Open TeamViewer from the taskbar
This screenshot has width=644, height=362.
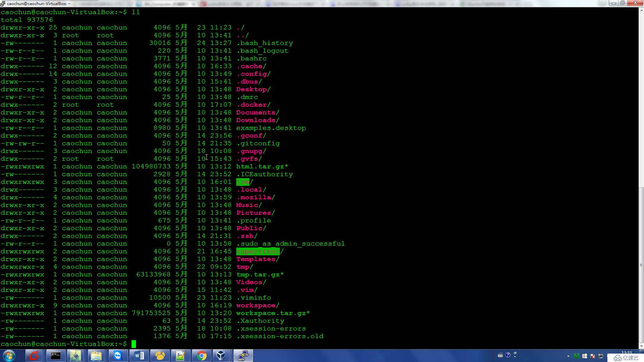[x=117, y=356]
